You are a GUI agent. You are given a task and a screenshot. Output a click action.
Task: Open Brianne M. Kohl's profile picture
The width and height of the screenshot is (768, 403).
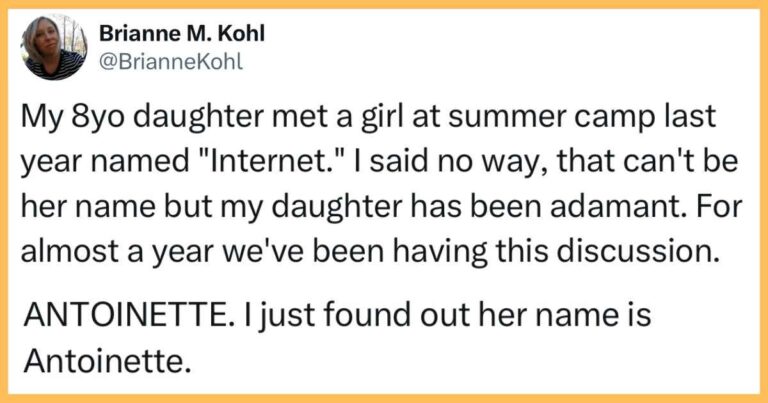click(55, 47)
